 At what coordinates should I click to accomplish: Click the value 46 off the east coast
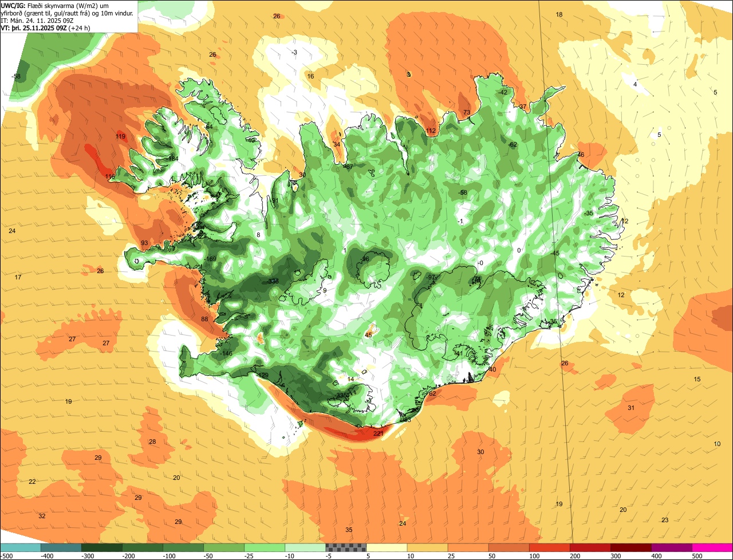click(x=581, y=155)
